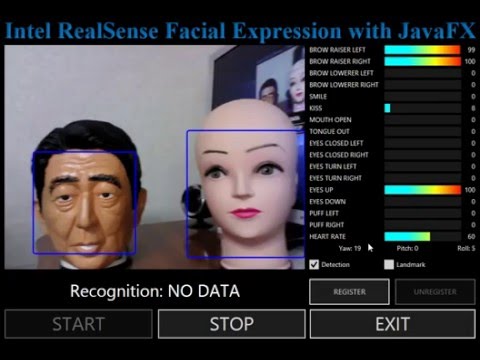This screenshot has width=480, height=360.
Task: Click the 'Yaw: 19' value
Action: 350,248
